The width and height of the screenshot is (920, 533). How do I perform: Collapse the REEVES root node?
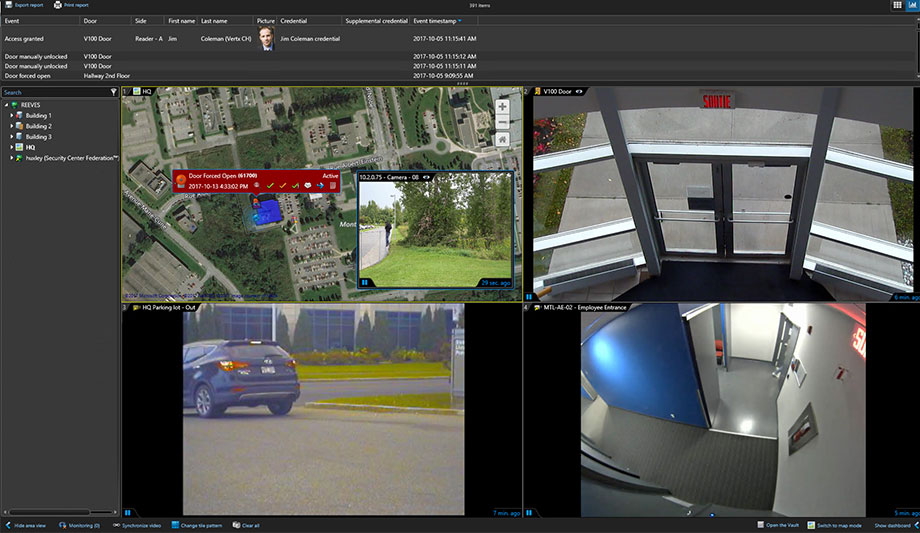5,105
